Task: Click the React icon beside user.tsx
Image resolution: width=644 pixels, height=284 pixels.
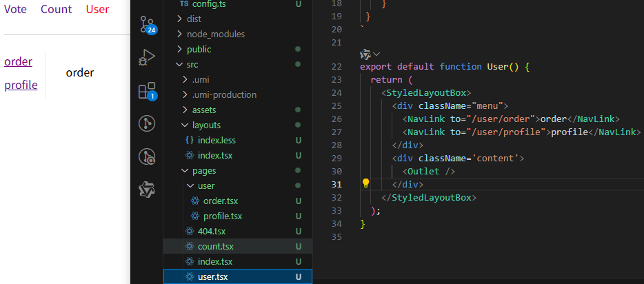Action: [190, 276]
